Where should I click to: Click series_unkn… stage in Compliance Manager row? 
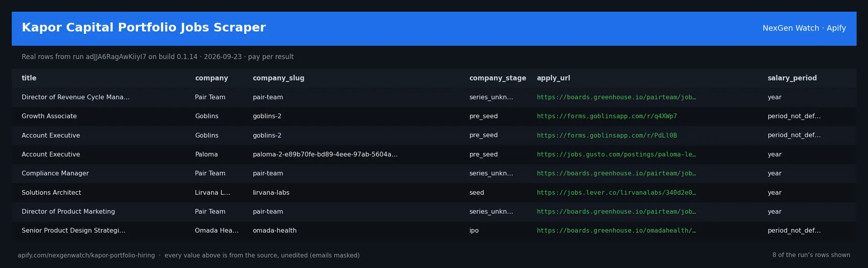pyautogui.click(x=491, y=174)
